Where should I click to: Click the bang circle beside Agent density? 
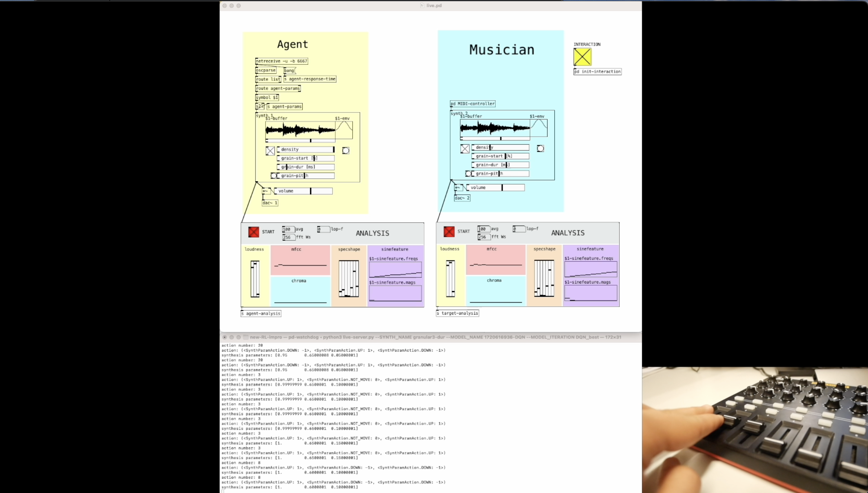345,150
